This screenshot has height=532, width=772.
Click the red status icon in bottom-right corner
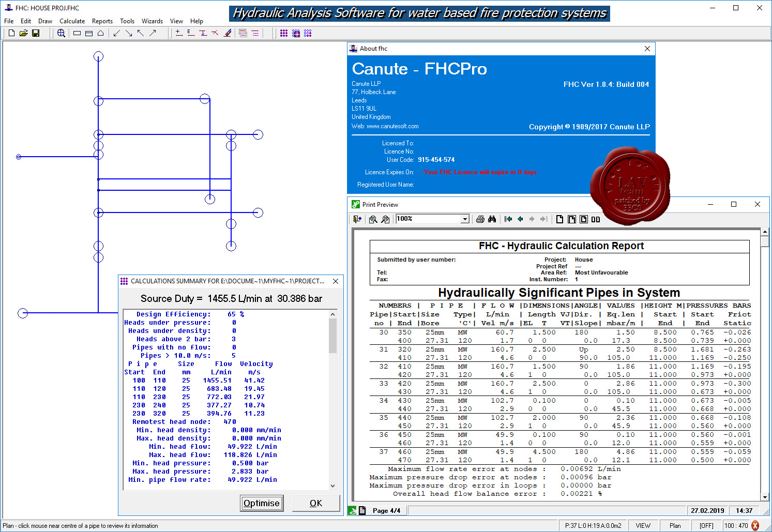pos(755,525)
